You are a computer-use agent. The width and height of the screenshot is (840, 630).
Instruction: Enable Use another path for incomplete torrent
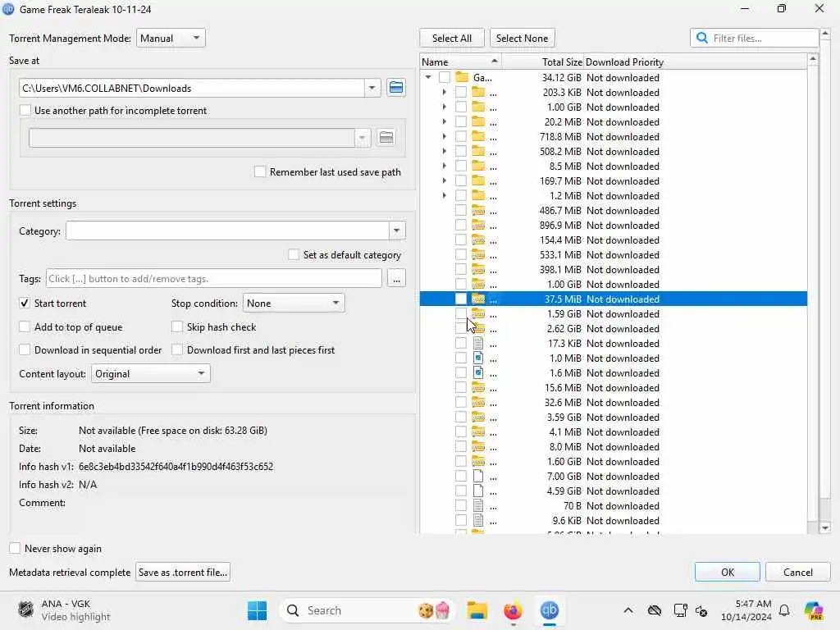click(25, 111)
